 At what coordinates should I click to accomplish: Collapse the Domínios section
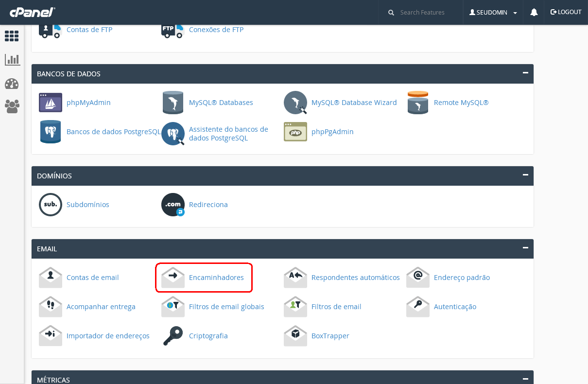pos(525,175)
